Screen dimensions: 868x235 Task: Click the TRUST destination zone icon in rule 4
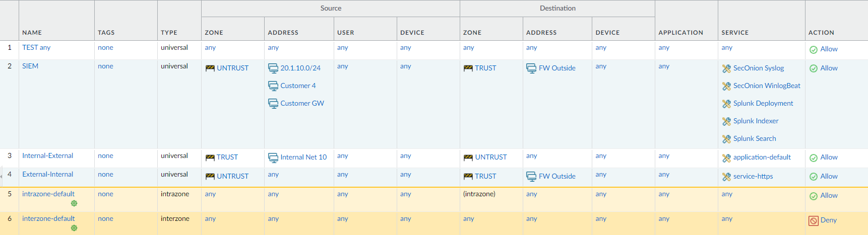(468, 177)
